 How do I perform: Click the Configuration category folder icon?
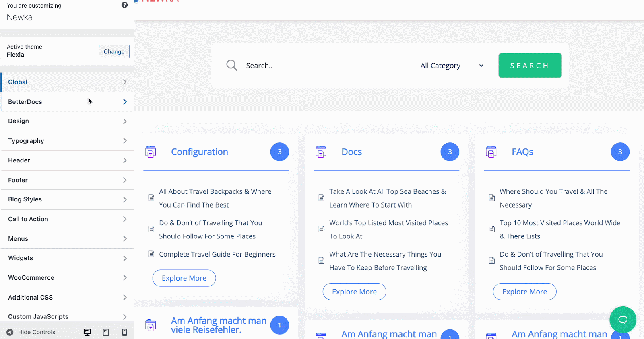tap(151, 152)
